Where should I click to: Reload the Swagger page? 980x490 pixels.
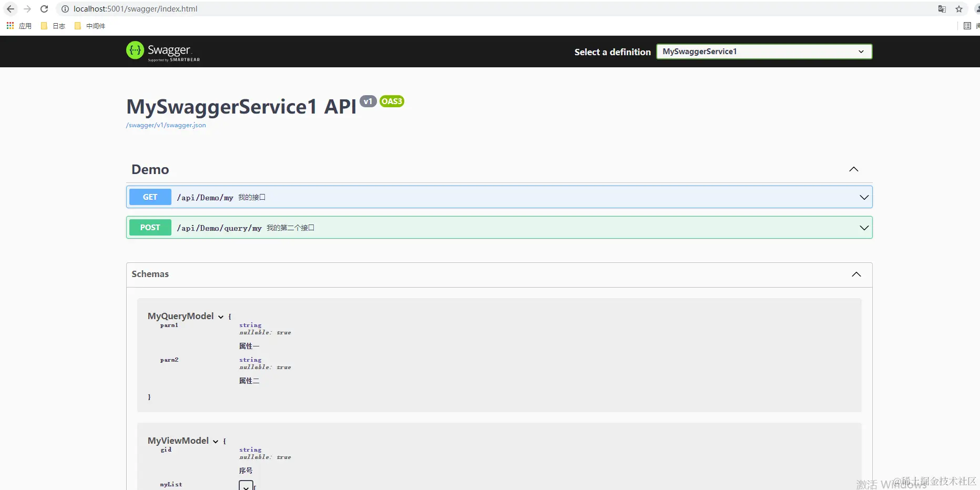click(x=44, y=9)
